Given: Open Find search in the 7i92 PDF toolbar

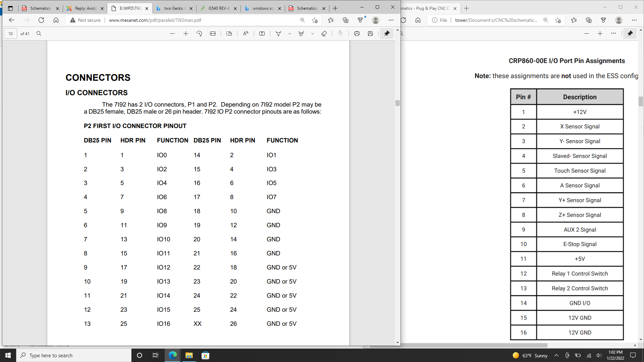Looking at the screenshot, I should pos(39,34).
